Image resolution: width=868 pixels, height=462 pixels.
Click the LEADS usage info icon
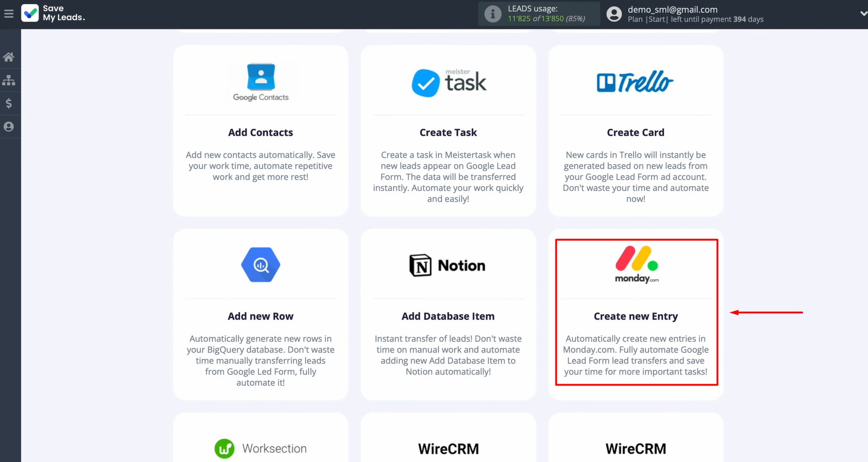(x=493, y=14)
